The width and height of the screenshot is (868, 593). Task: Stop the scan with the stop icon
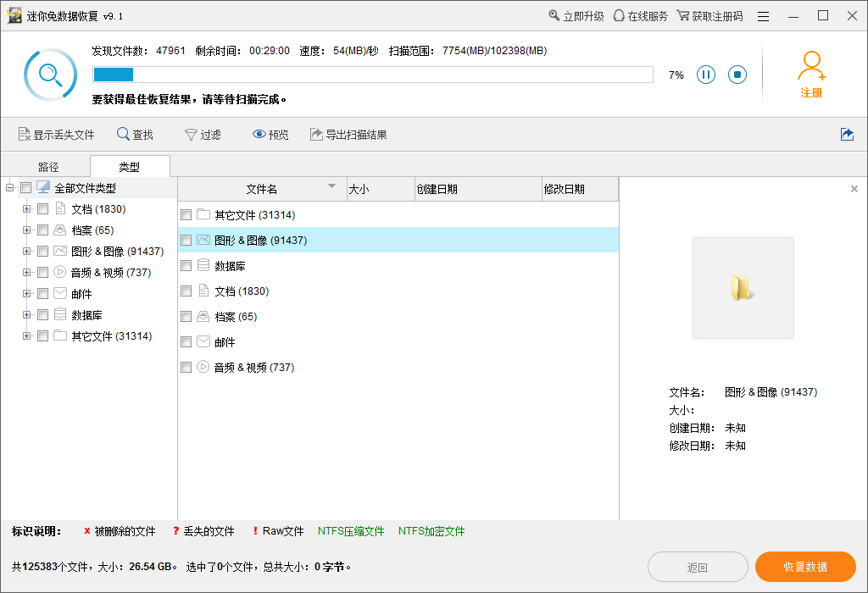737,75
